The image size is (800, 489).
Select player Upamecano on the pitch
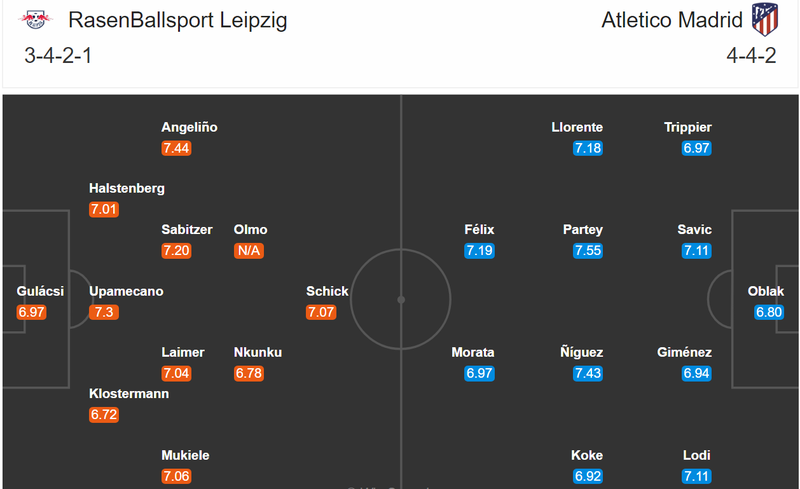pyautogui.click(x=126, y=291)
